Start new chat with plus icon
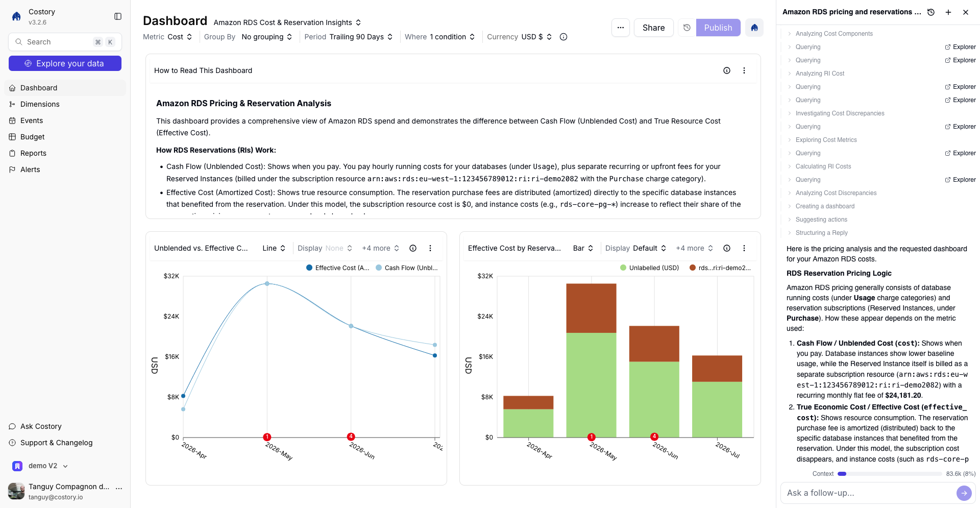Viewport: 980px width, 508px height. [948, 12]
